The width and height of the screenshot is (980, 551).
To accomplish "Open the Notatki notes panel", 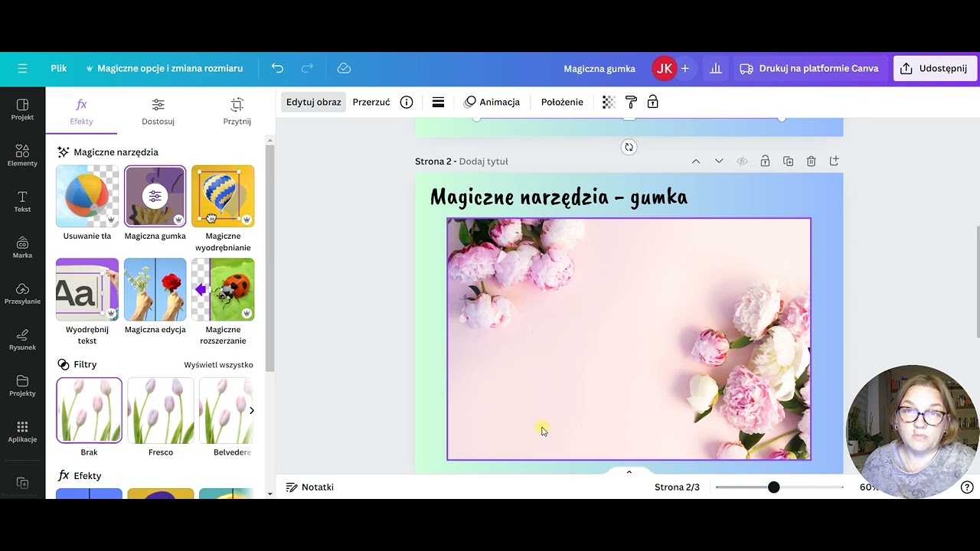I will pos(310,487).
